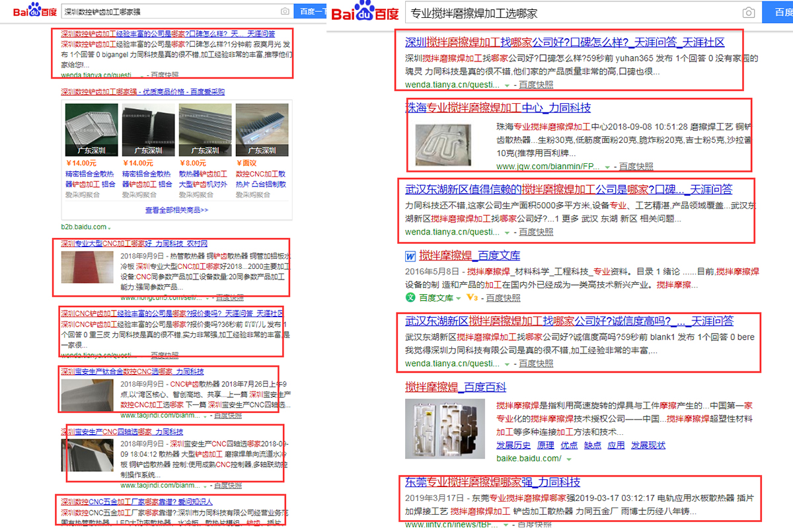
Task: Open product link 数控CNC加工散热片 凸台铝制散
Action: [x=260, y=180]
